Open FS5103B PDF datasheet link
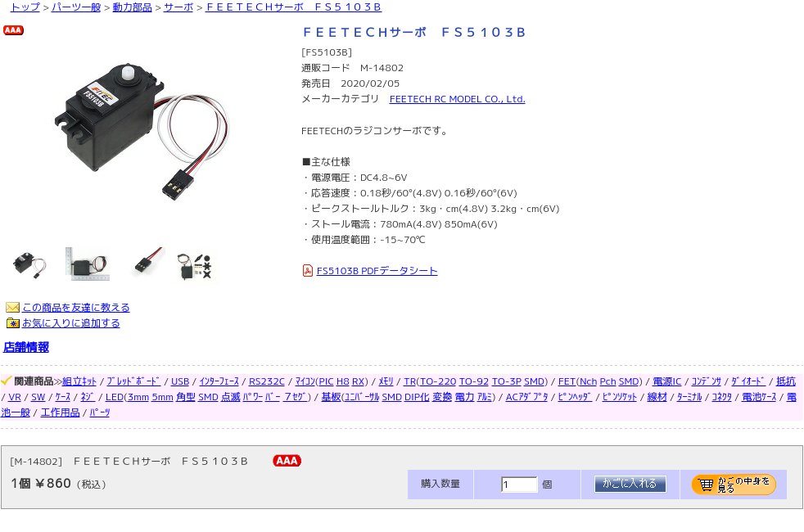 point(377,271)
